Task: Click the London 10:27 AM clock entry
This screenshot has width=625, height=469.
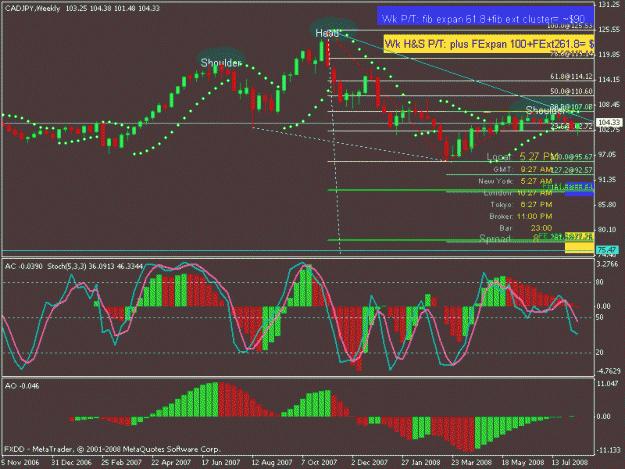Action: coord(518,193)
